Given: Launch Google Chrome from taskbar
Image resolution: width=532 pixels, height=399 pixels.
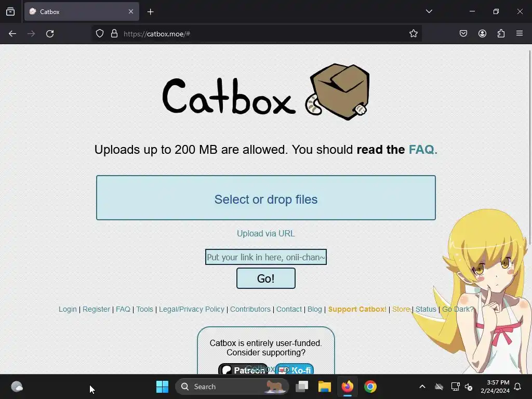Looking at the screenshot, I should 370,387.
